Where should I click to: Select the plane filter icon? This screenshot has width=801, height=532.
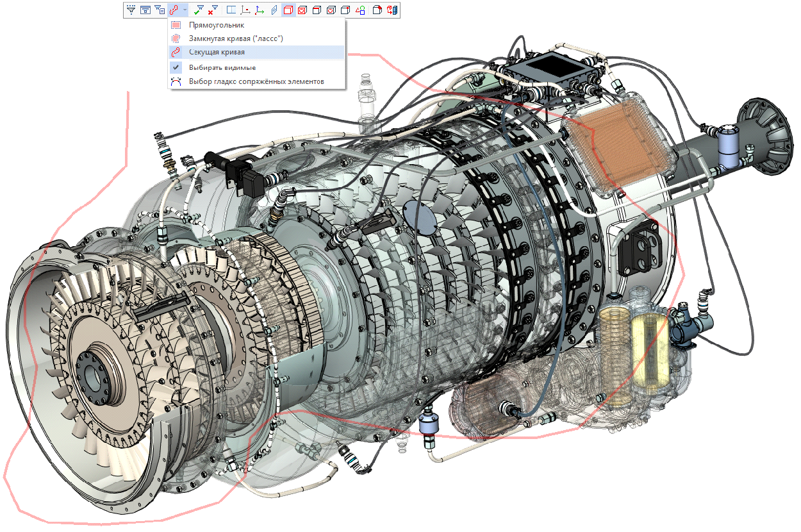tap(274, 10)
